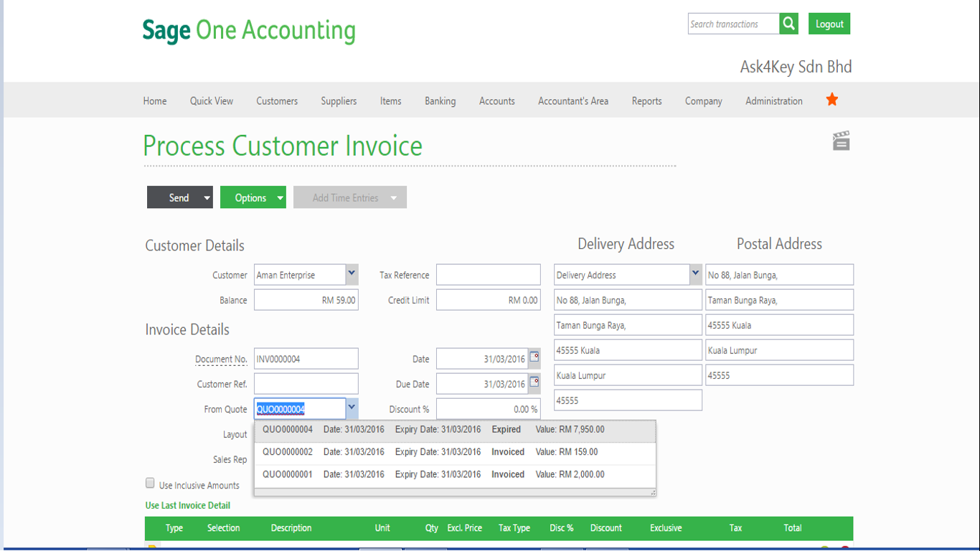Click the From Quote text field
This screenshot has height=551, width=980.
click(300, 409)
